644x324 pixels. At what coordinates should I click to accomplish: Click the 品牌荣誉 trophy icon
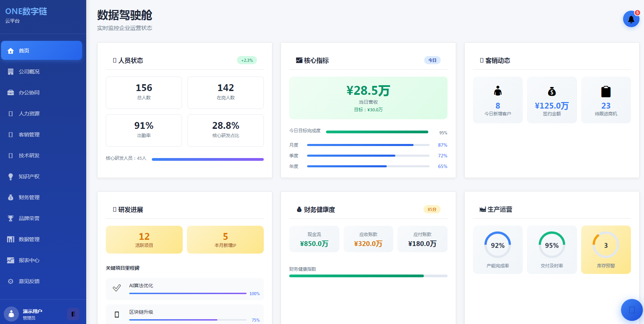[x=11, y=218]
